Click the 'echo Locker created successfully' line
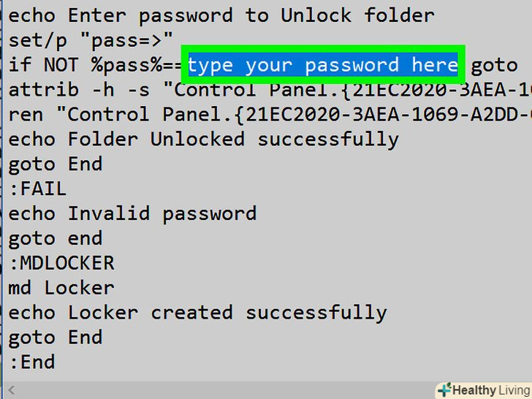The height and width of the screenshot is (399, 532). [197, 313]
